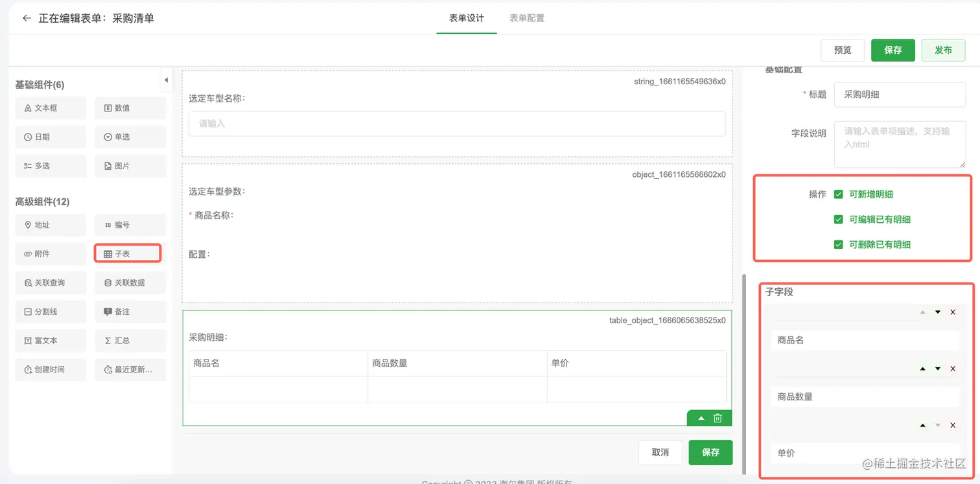
Task: Move the 商品名 sub-field down
Action: tap(938, 312)
